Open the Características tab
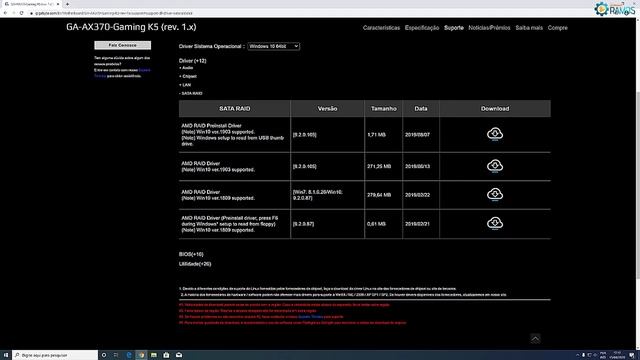640x360 pixels. pyautogui.click(x=381, y=28)
